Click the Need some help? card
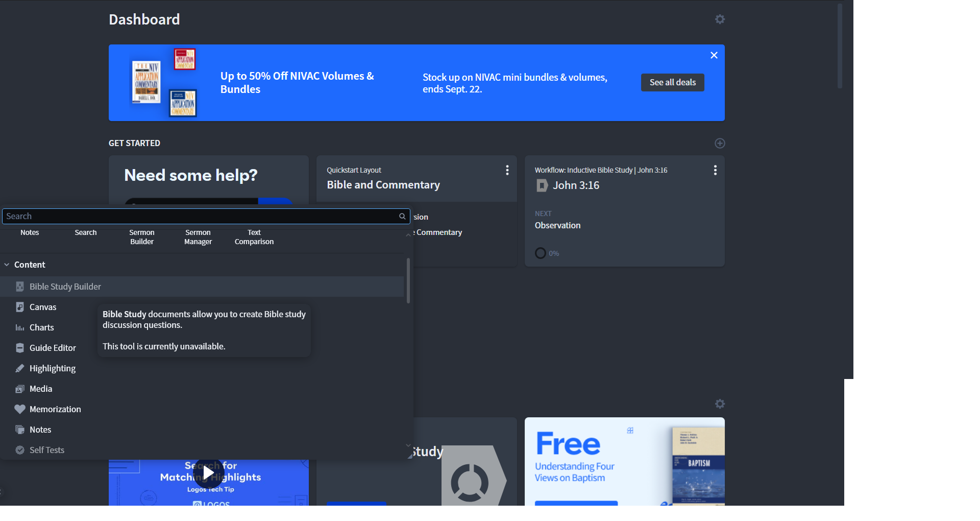The image size is (980, 521). click(208, 180)
